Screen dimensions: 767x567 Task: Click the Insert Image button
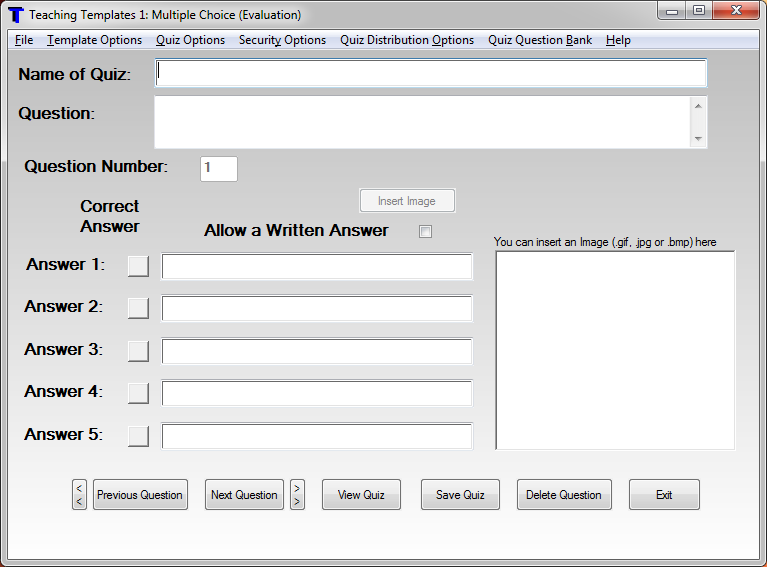(x=407, y=201)
